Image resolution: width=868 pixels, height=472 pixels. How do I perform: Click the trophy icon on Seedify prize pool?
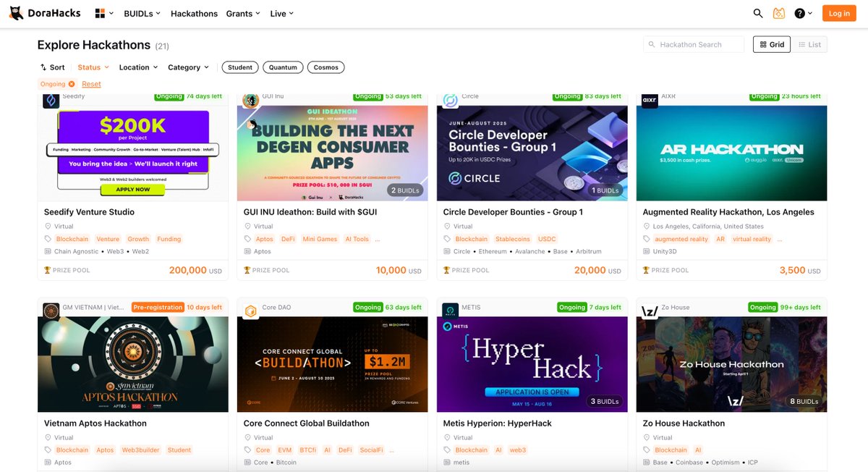pos(47,270)
